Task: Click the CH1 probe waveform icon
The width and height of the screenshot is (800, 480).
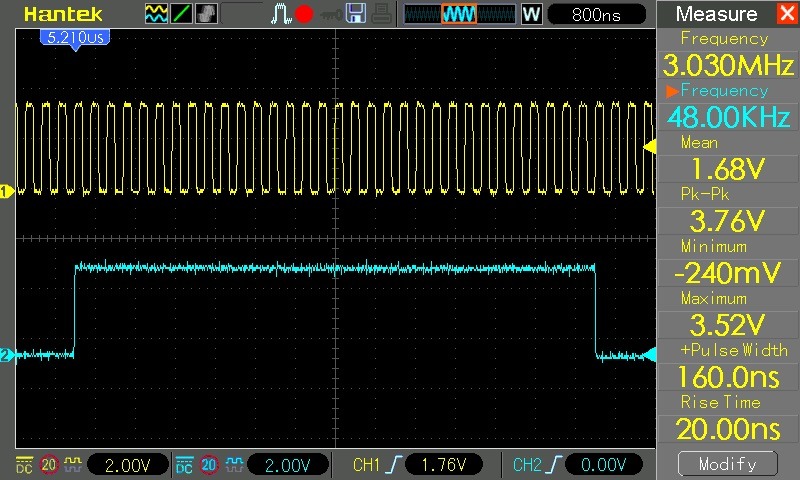Action: [x=73, y=464]
